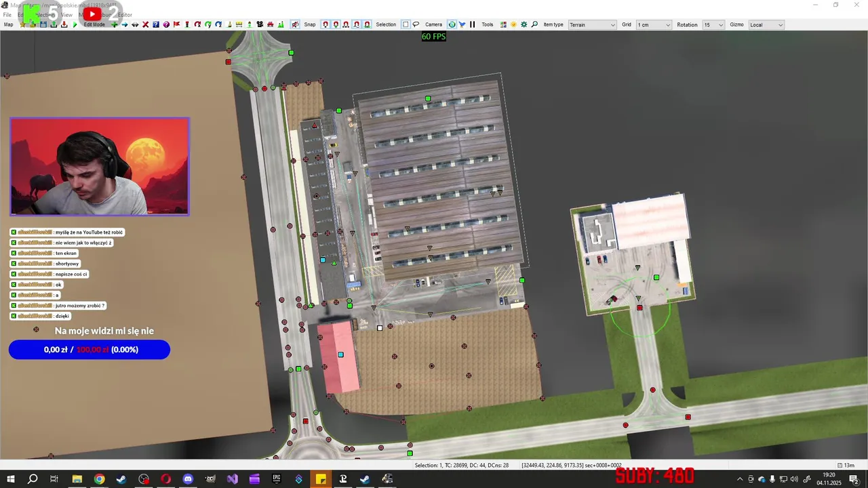
Task: Select the large brown warehouse roof
Action: coord(441,176)
